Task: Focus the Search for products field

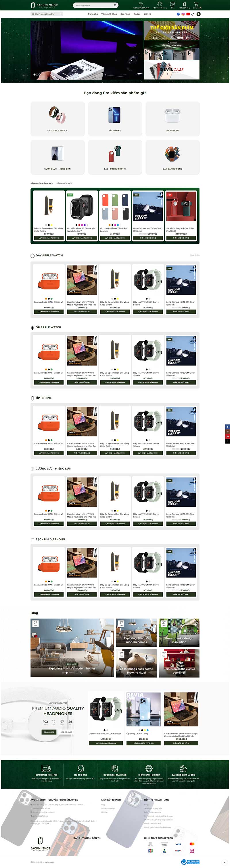Action: 94,5
